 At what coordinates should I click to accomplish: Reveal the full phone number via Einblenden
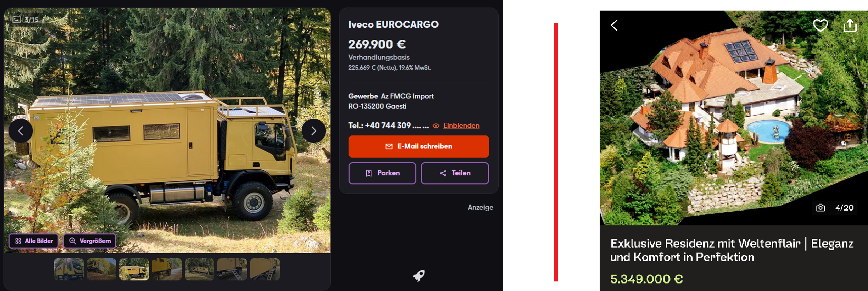pyautogui.click(x=461, y=125)
